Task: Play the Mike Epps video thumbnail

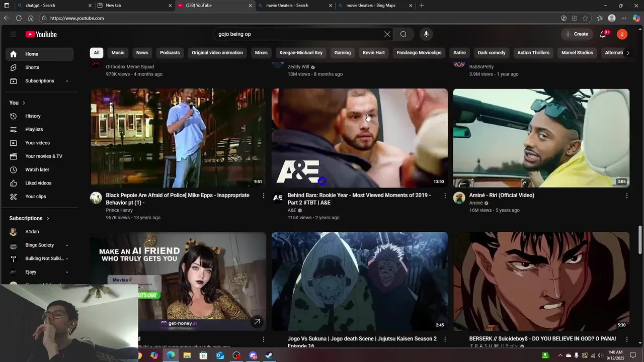Action: click(178, 138)
